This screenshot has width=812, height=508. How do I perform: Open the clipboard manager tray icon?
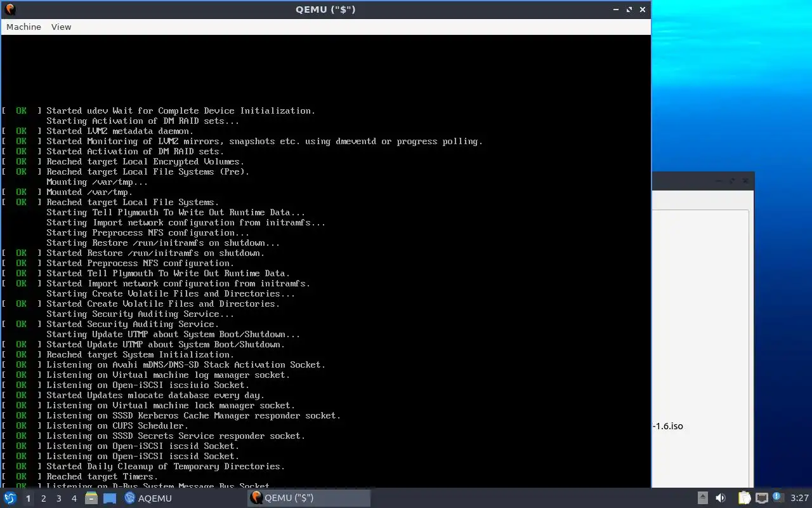click(744, 498)
